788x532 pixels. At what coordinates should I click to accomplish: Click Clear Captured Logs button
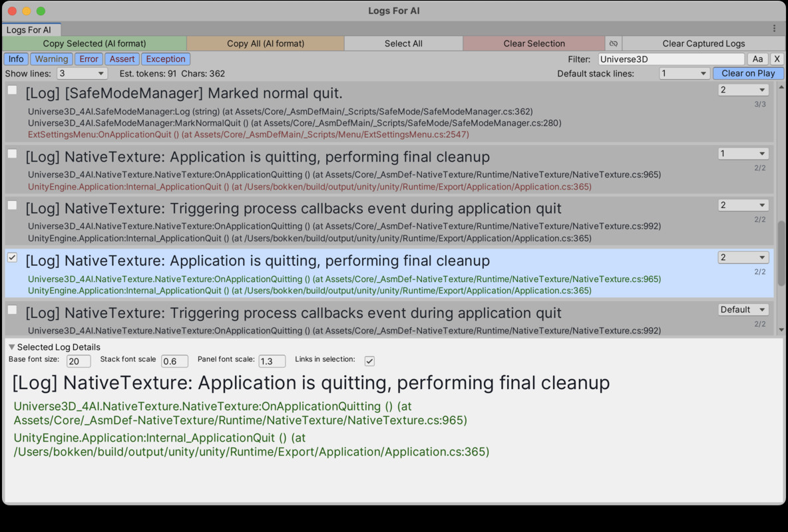point(703,44)
